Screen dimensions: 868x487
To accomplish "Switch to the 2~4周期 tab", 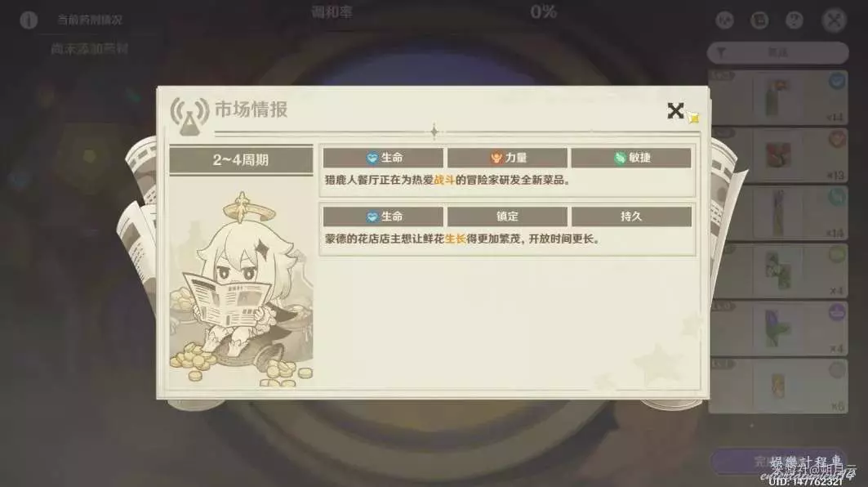I will point(241,160).
